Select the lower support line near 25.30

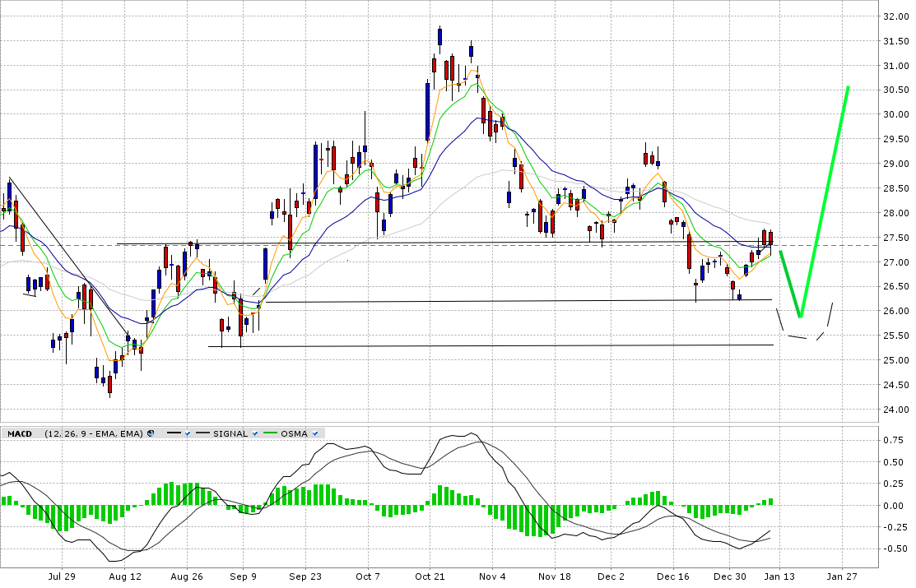(x=494, y=345)
